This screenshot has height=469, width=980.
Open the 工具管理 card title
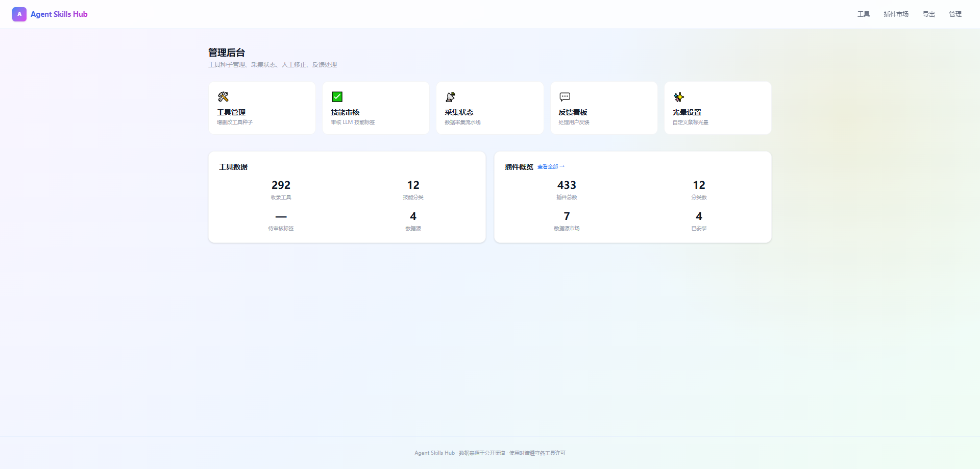231,112
